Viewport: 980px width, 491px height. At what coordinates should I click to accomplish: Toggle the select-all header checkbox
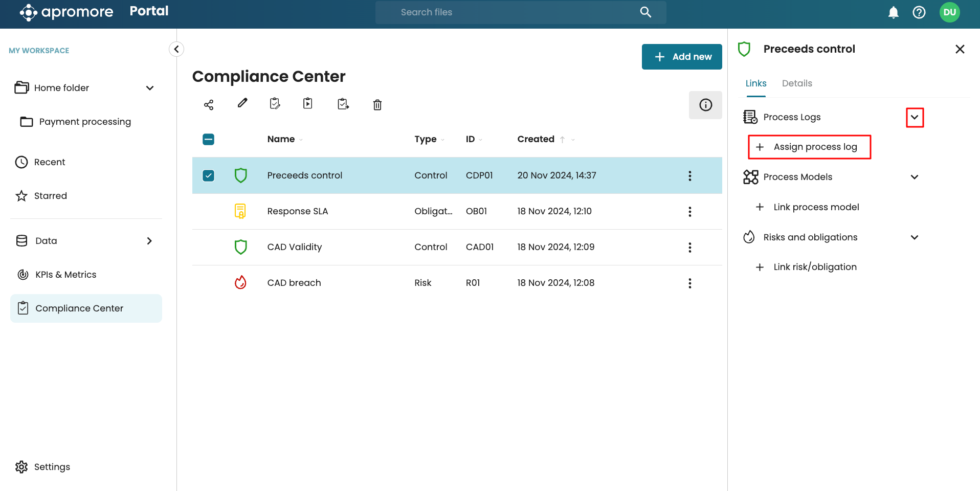[x=209, y=139]
